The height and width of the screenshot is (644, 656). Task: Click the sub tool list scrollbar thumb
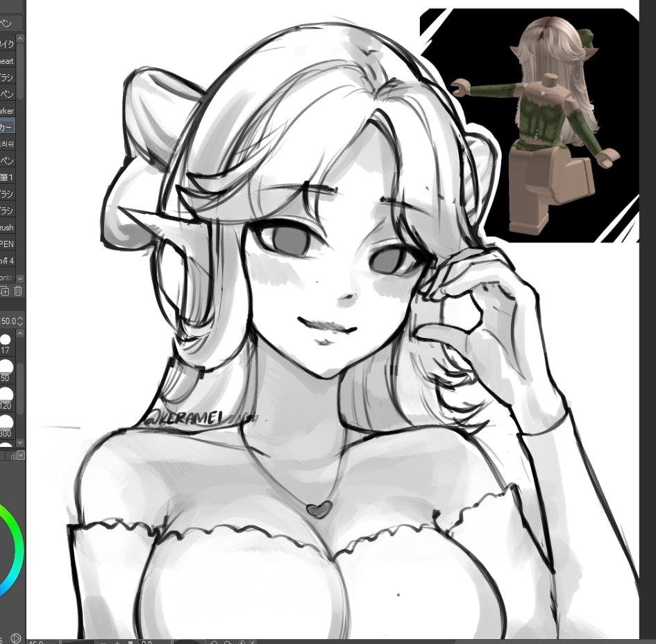pos(20,71)
